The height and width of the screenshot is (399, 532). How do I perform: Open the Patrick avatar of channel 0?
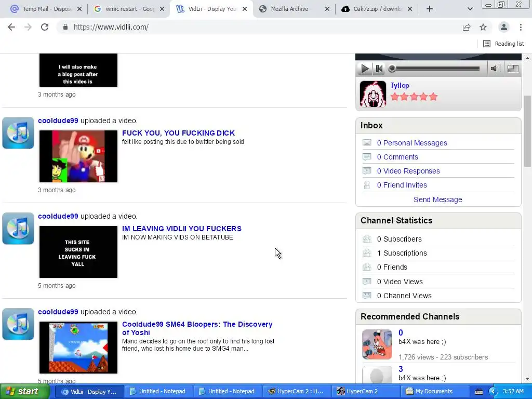click(x=377, y=344)
